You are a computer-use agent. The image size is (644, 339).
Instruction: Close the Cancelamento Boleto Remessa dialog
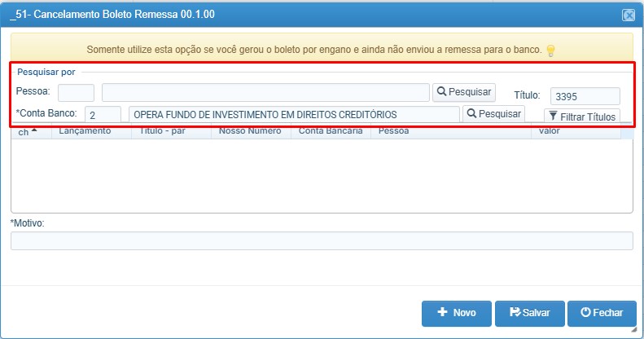tap(629, 15)
